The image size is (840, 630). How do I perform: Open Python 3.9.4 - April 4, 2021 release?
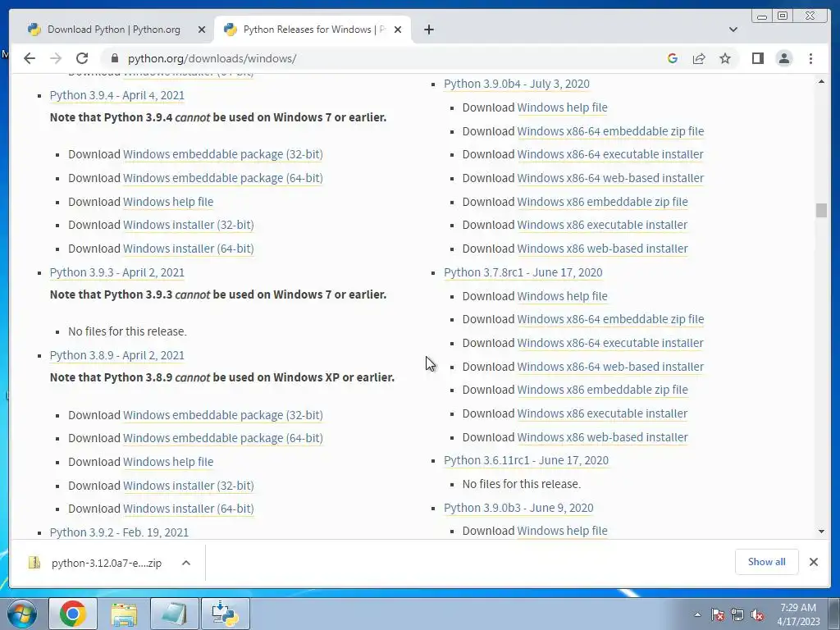(116, 95)
